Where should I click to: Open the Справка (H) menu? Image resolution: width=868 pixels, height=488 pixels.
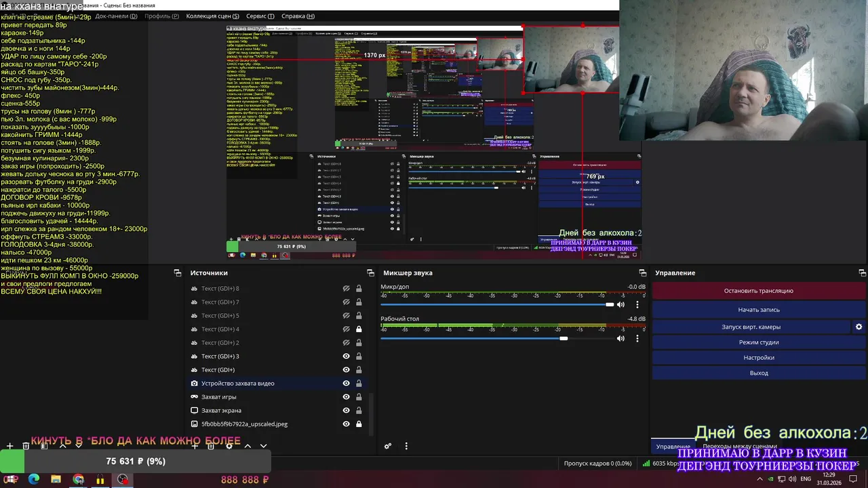(x=298, y=16)
